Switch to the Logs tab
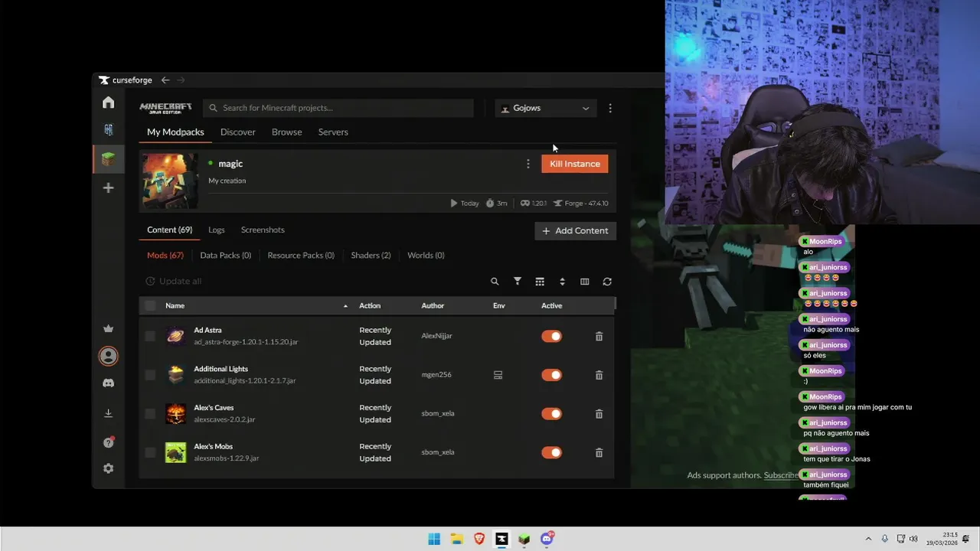Screen dimensions: 980x551 click(217, 230)
